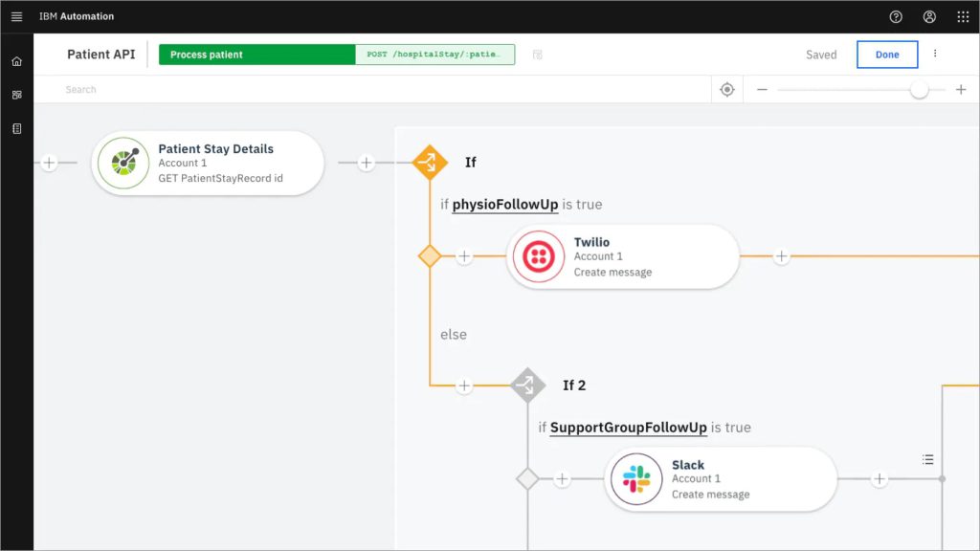Add node before Twilio
The height and width of the screenshot is (551, 980).
[464, 256]
